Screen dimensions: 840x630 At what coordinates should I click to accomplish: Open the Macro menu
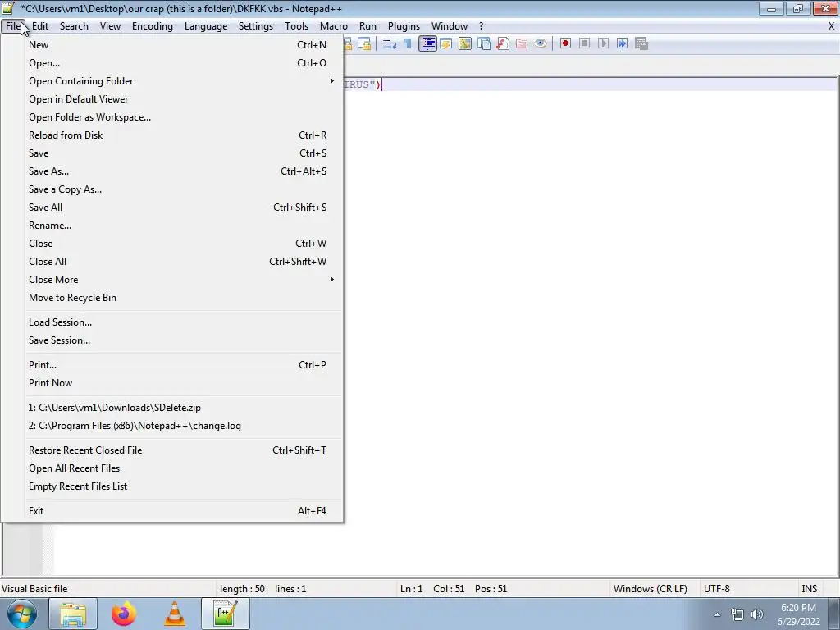click(334, 26)
